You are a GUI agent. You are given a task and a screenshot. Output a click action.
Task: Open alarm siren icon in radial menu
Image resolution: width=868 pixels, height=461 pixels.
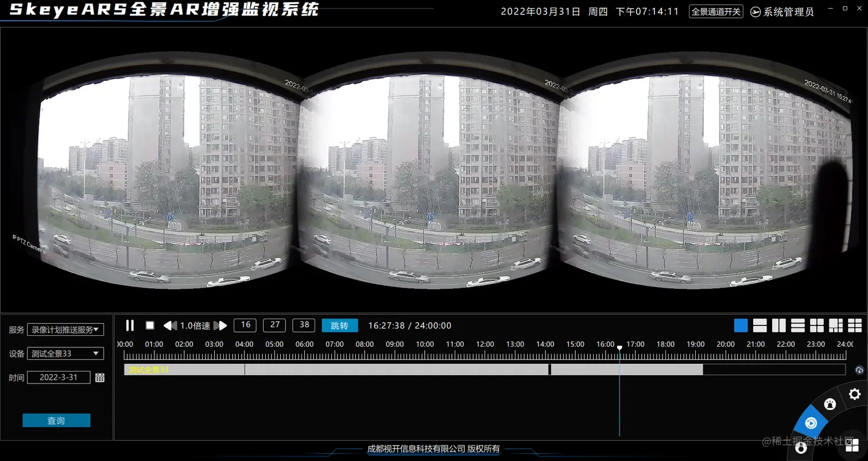tap(829, 404)
